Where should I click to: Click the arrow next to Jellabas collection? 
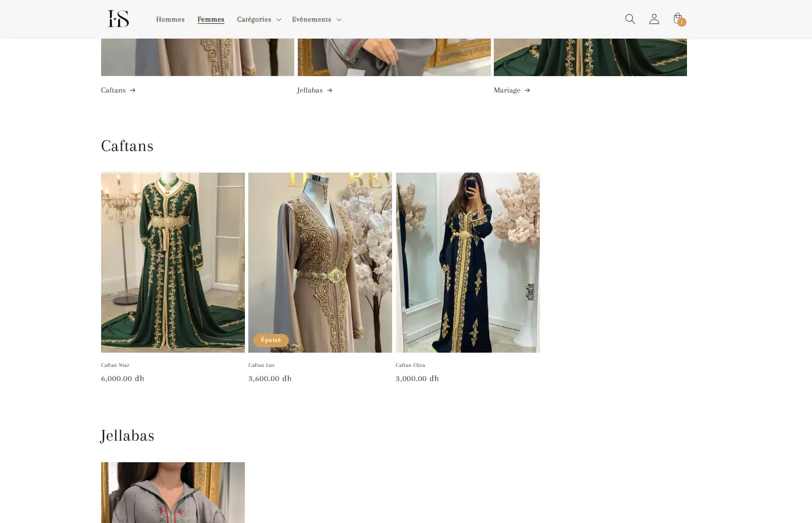(330, 90)
